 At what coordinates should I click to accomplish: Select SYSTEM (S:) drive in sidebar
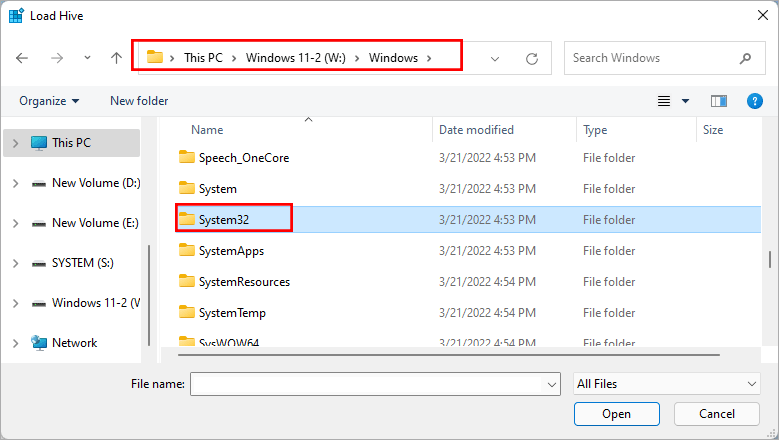(x=82, y=263)
